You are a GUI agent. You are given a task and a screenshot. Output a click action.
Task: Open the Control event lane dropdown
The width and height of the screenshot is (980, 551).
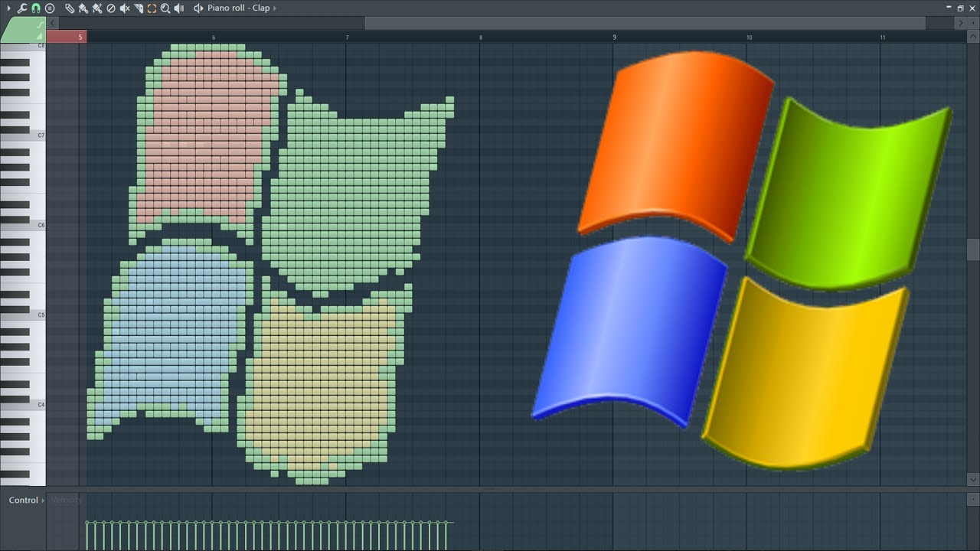26,500
